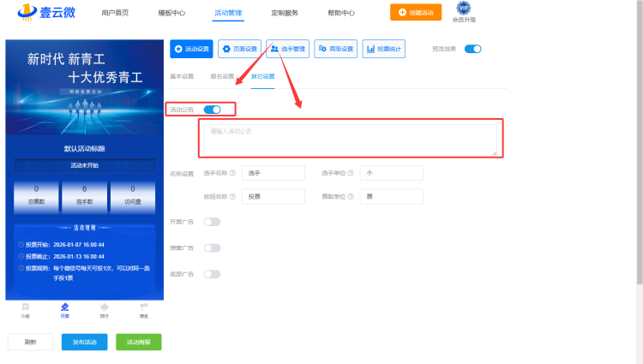Screen dimensions: 643x364
Task: Select the 投票 stamp icon in preview
Action: pos(64,307)
